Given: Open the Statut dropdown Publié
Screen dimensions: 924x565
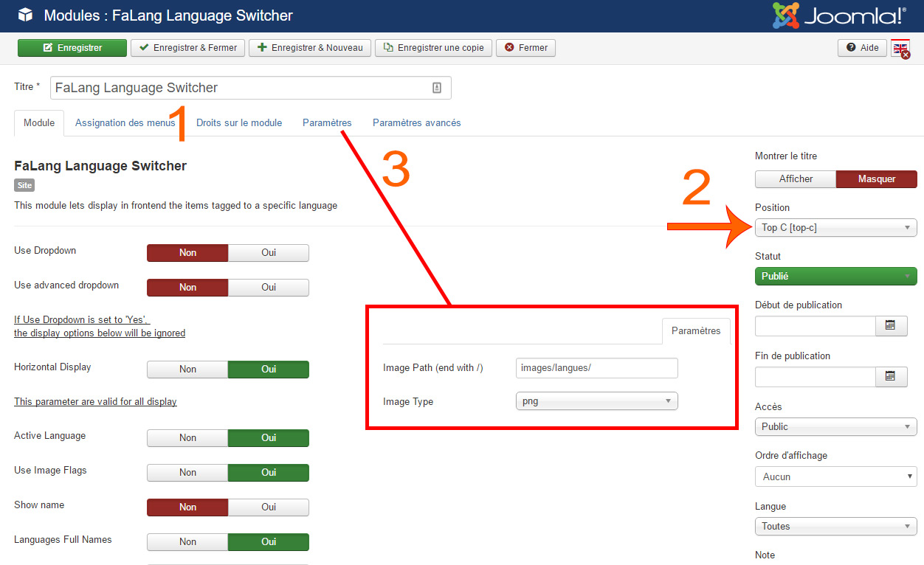Looking at the screenshot, I should pos(836,277).
